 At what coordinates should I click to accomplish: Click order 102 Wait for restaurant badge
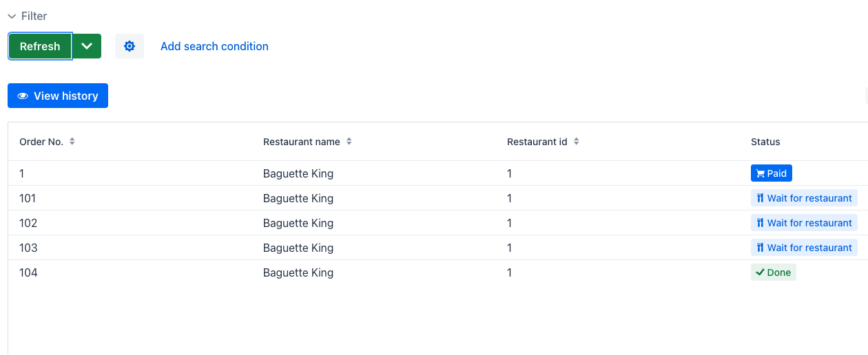tap(804, 223)
